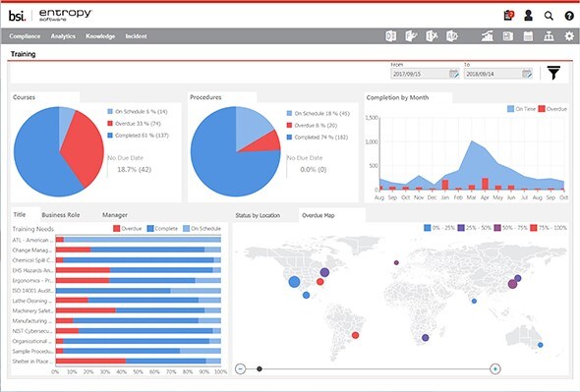The height and width of the screenshot is (392, 580).
Task: Toggle Procedures legend On Schedule 18 %
Action: pyautogui.click(x=319, y=113)
